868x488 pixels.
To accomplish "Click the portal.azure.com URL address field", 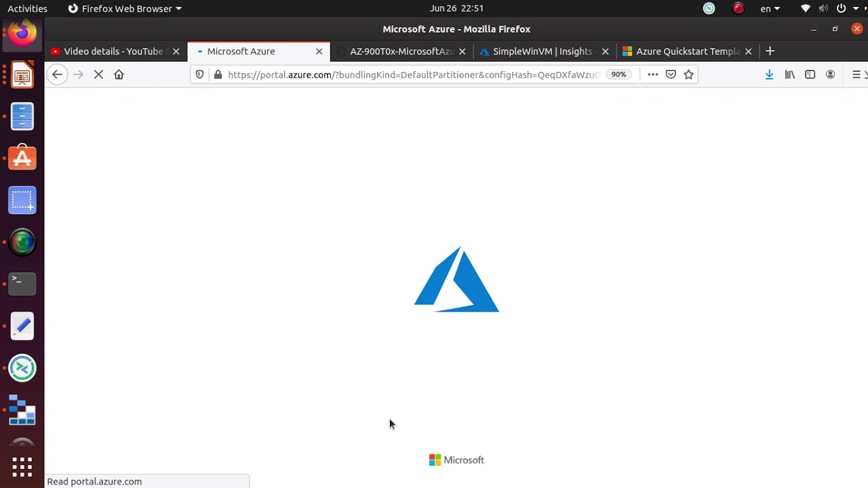I will click(414, 75).
